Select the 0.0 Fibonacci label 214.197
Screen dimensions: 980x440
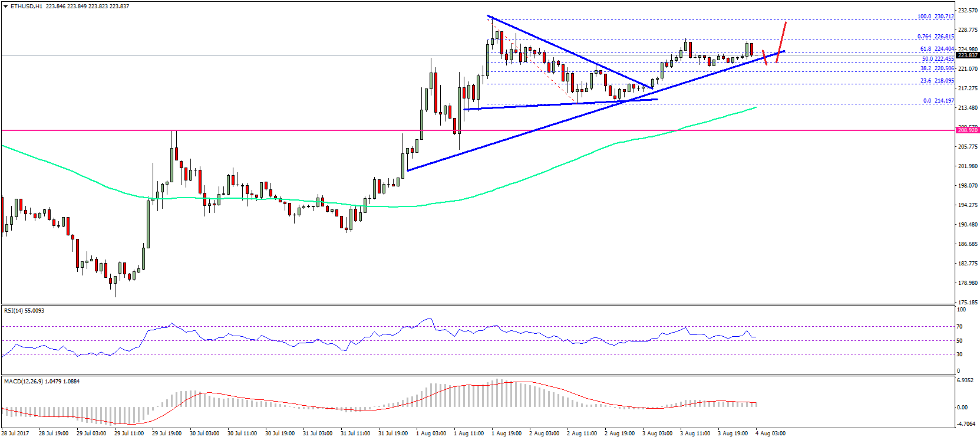click(938, 101)
